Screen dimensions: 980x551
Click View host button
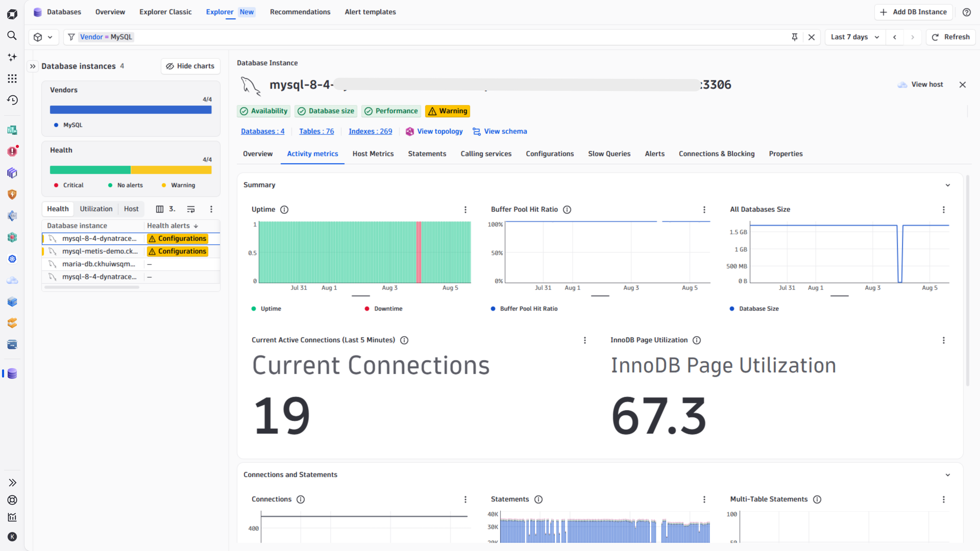pyautogui.click(x=920, y=84)
